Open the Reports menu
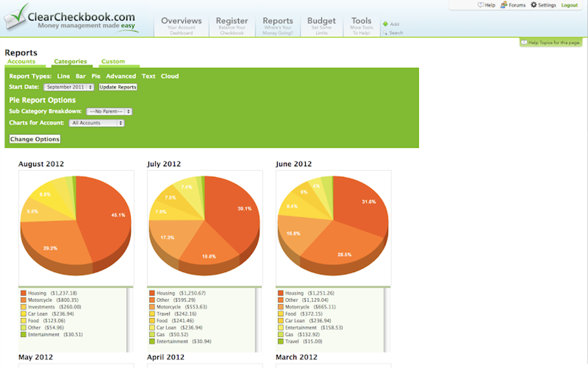Screen dimensions: 588x368 pyautogui.click(x=277, y=25)
